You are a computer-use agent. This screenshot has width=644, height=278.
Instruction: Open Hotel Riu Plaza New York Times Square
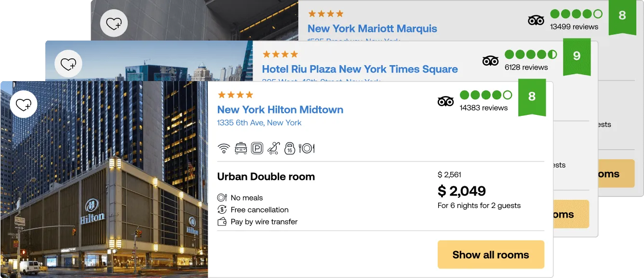pyautogui.click(x=360, y=69)
